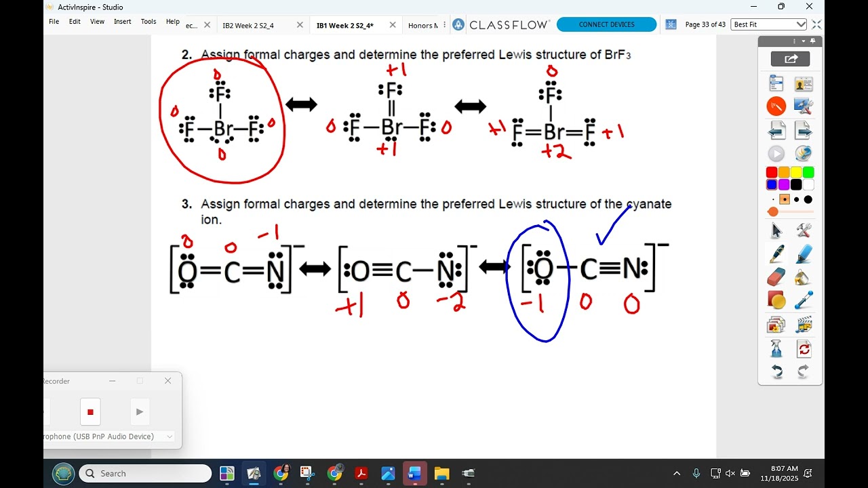Open the Main Menu icon in toolbox
Image resolution: width=868 pixels, height=488 pixels.
(776, 84)
